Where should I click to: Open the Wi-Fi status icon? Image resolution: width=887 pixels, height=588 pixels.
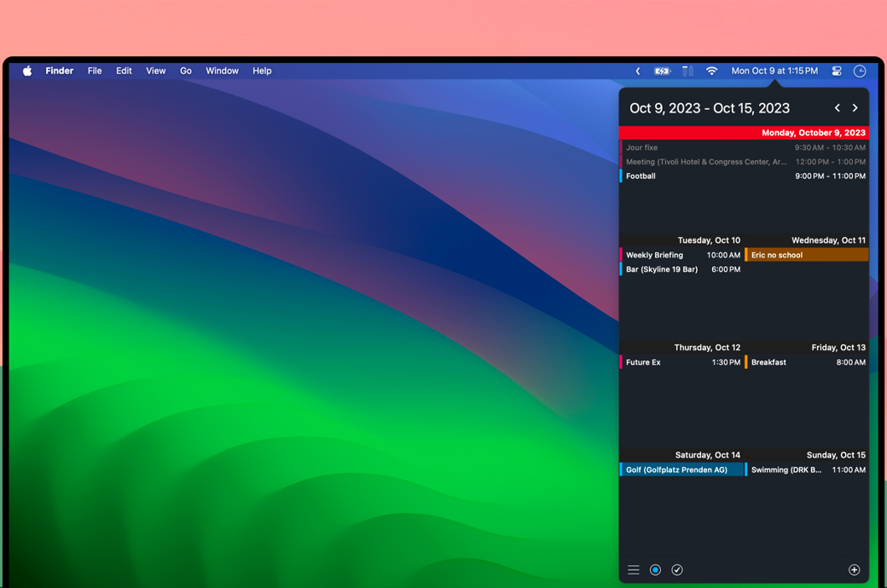[x=711, y=71]
